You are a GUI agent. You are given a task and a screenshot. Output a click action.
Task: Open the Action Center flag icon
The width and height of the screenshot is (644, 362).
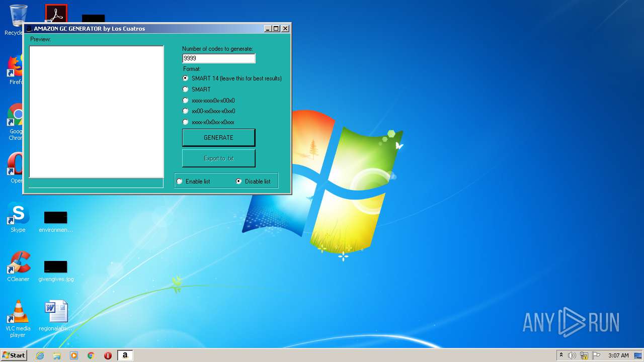(x=596, y=355)
